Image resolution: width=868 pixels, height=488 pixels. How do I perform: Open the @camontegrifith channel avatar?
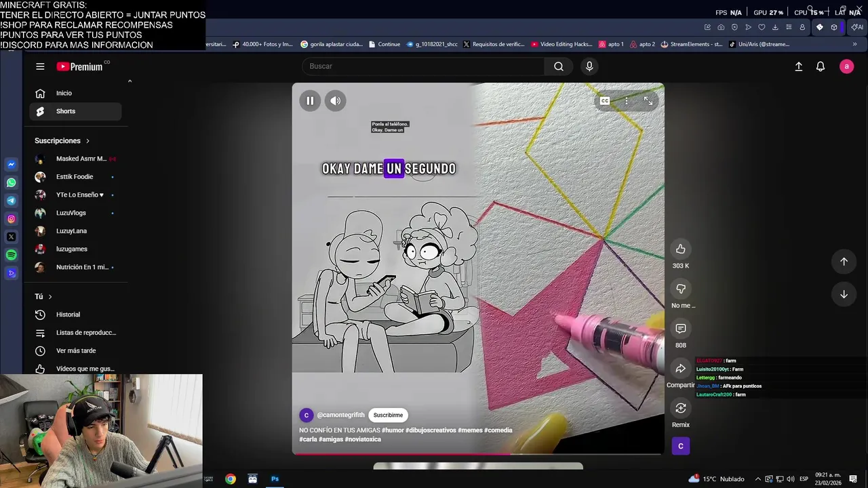pos(306,415)
